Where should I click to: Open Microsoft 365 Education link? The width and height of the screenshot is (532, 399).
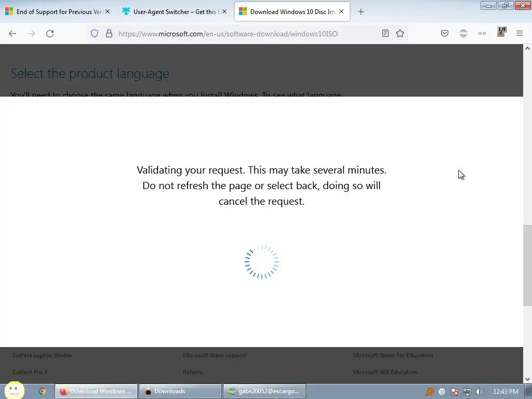[x=385, y=372]
